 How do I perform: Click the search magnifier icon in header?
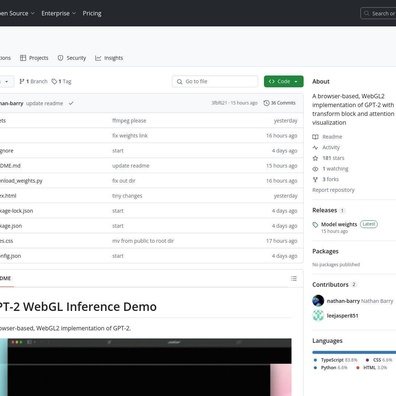point(367,13)
